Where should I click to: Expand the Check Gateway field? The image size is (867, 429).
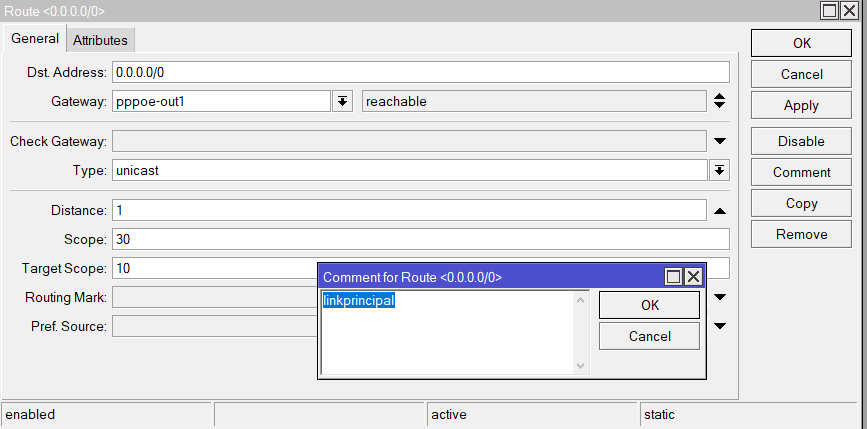[719, 141]
